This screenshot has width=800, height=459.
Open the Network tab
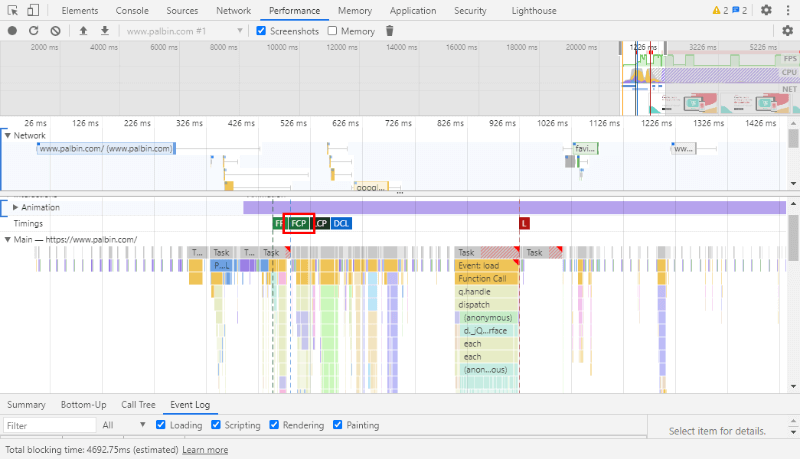coord(234,10)
